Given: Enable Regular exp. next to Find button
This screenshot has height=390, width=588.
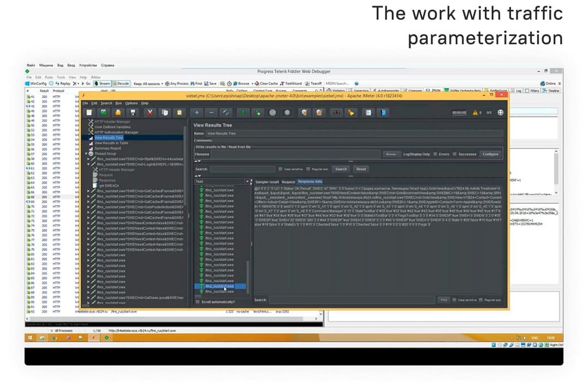Looking at the screenshot, I should pos(480,300).
